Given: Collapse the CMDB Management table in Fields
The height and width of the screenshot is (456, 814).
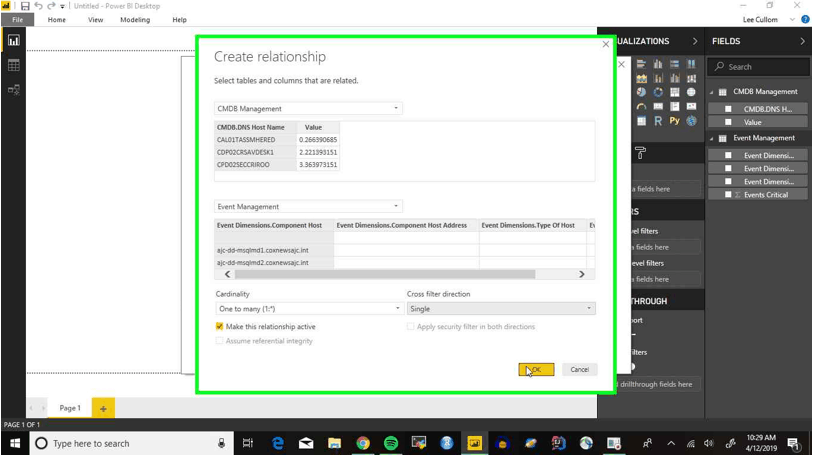Looking at the screenshot, I should coord(712,92).
